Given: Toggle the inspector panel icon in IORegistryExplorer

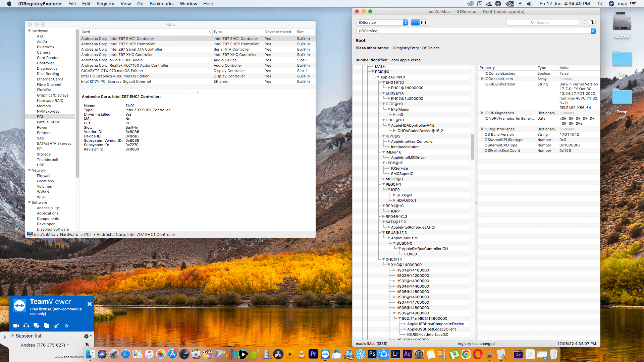Looking at the screenshot, I should [592, 22].
